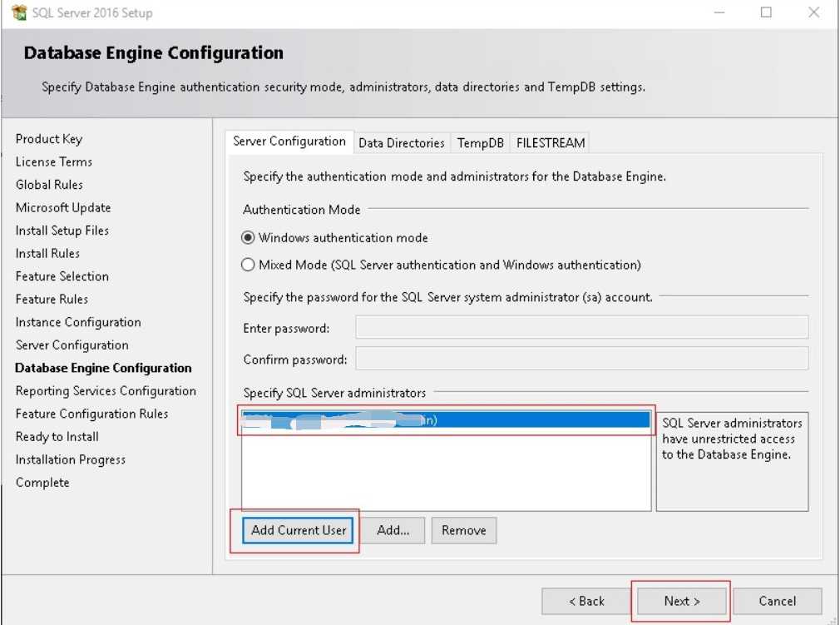Click License Terms step in sidebar
This screenshot has height=625, width=840.
pos(53,162)
